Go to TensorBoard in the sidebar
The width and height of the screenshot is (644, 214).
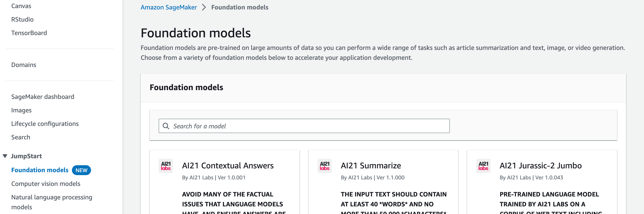tap(29, 33)
